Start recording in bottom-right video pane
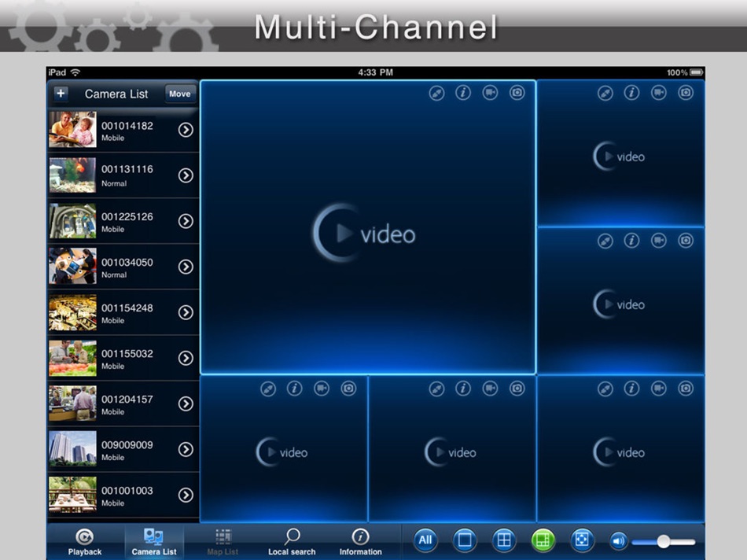Image resolution: width=747 pixels, height=560 pixels. tap(659, 389)
